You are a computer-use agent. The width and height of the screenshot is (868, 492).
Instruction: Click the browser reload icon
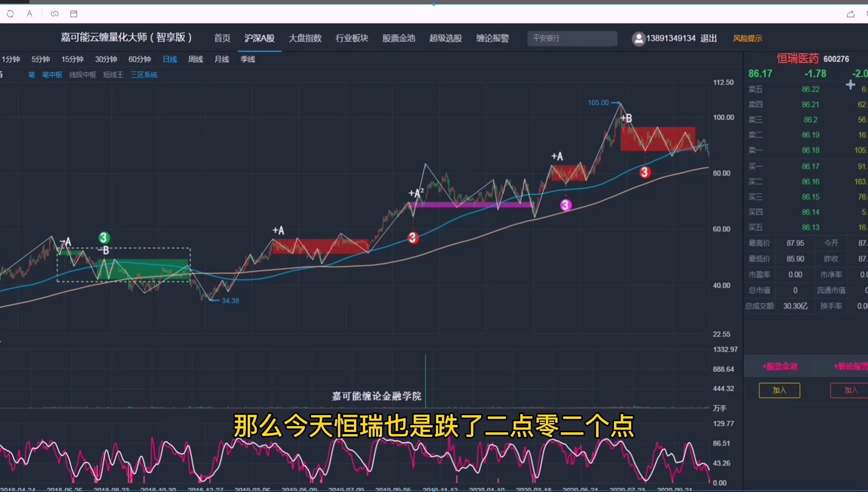tap(10, 14)
